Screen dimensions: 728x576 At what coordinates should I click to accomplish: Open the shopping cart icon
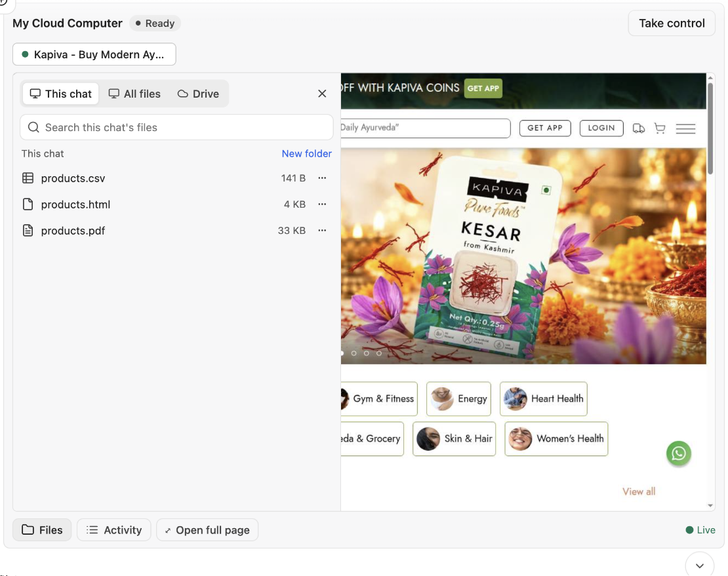pyautogui.click(x=660, y=128)
